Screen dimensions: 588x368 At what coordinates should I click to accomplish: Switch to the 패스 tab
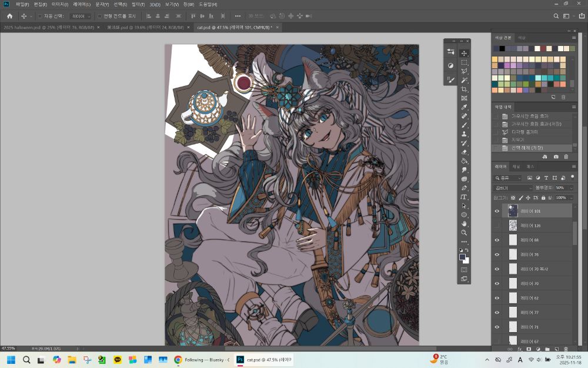[x=530, y=167]
